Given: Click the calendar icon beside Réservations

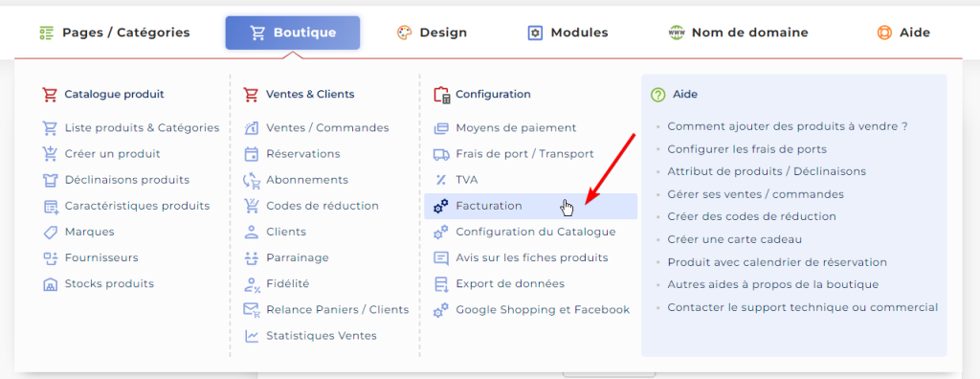Looking at the screenshot, I should [x=252, y=154].
